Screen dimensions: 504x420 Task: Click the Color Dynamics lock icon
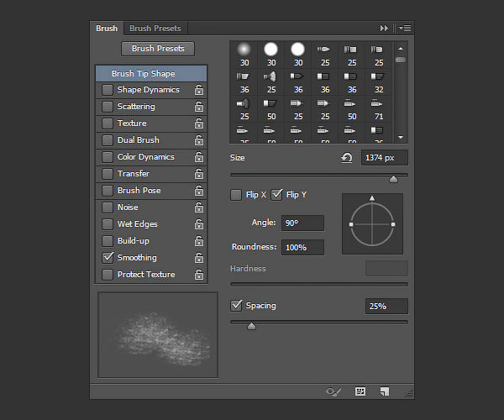199,157
